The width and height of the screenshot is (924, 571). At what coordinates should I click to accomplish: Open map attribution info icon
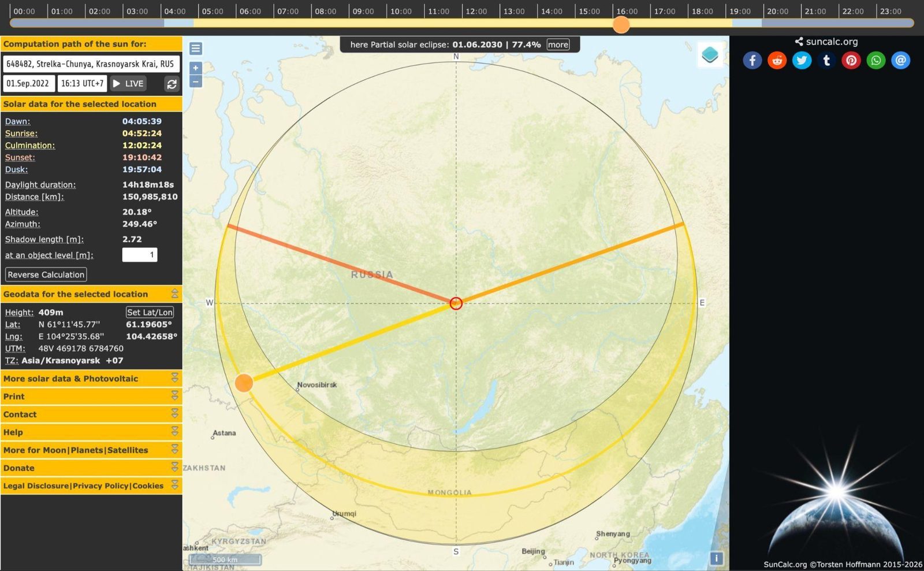click(x=716, y=558)
